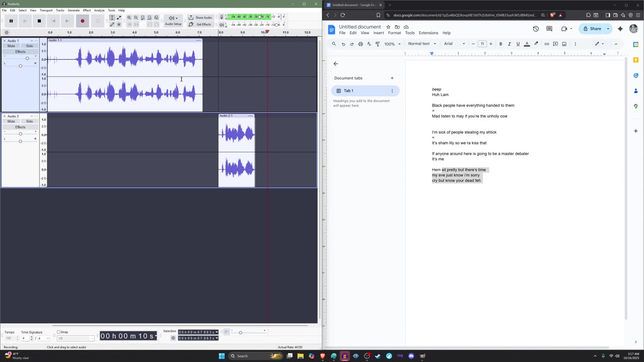Image resolution: width=644 pixels, height=362 pixels.
Task: Pick the Draw pencil tool in Audacity
Action: [x=112, y=24]
